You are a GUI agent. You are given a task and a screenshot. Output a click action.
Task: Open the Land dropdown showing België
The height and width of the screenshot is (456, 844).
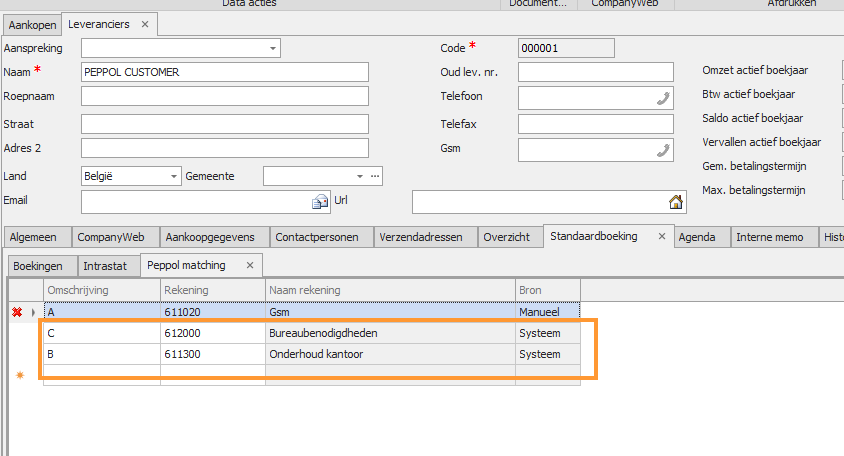tap(170, 177)
